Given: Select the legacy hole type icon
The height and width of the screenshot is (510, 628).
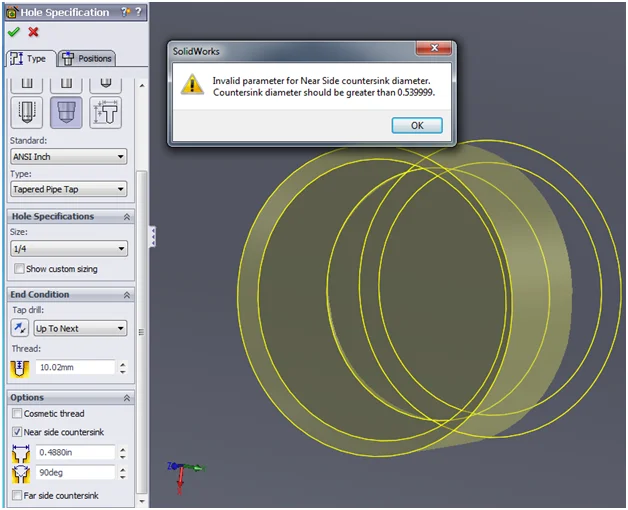Looking at the screenshot, I should [105, 114].
